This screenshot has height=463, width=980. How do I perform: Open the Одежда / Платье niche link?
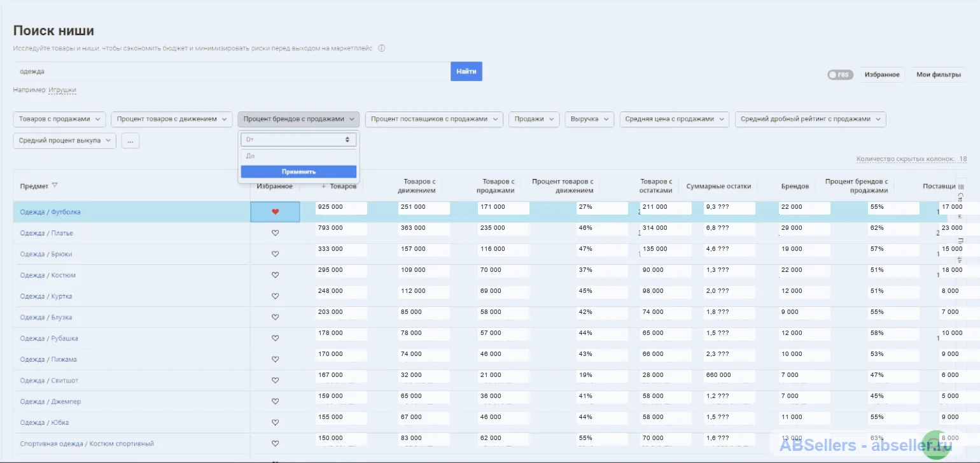coord(46,233)
